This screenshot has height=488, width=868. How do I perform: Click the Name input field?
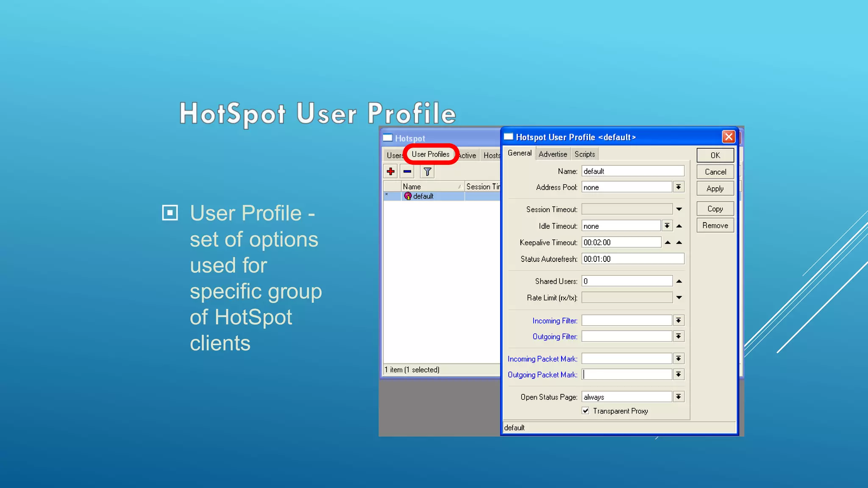pos(633,171)
